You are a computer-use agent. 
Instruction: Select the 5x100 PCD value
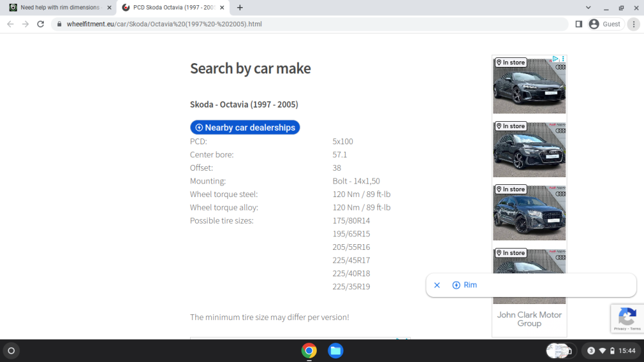click(343, 141)
